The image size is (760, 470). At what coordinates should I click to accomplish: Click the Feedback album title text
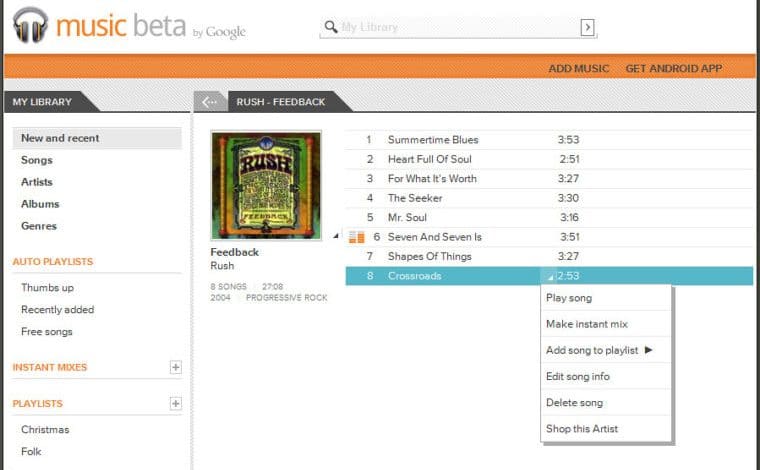(x=235, y=252)
